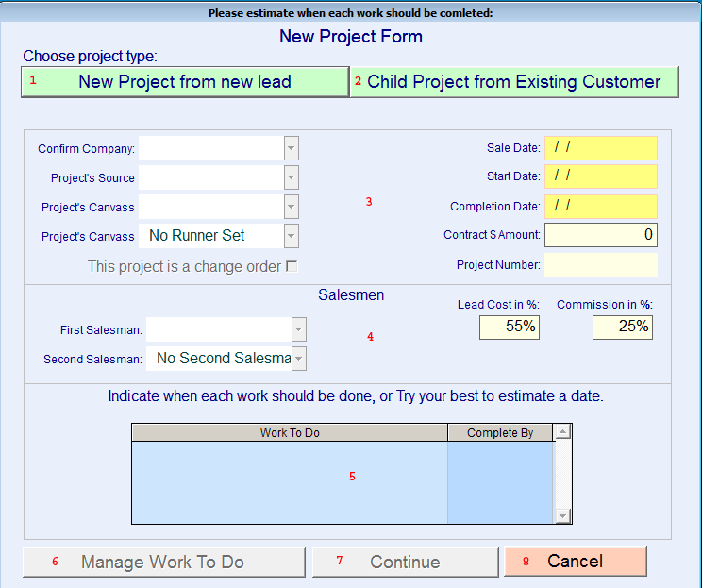Viewport: 702px width, 588px height.
Task: Edit the Commission percentage field
Action: [623, 328]
